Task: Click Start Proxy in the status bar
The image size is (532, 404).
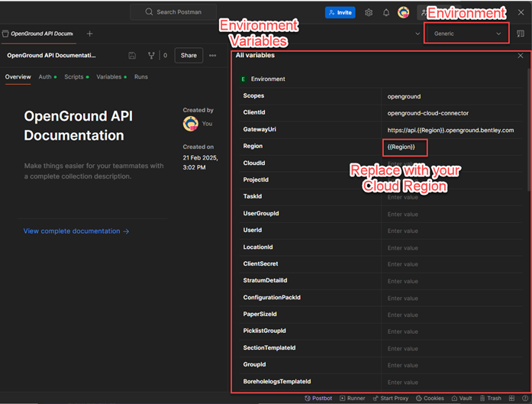Action: 391,398
